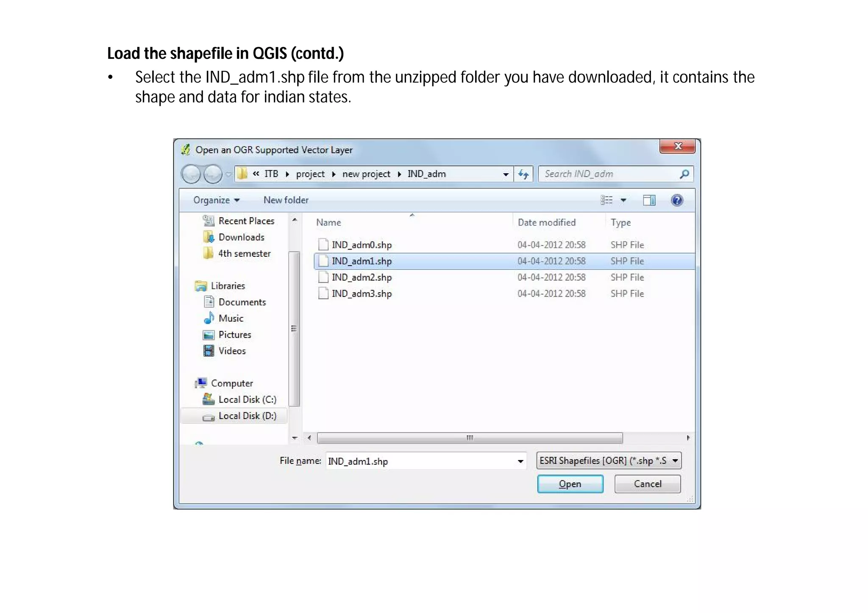Click IND_adm breadcrumb segment

pyautogui.click(x=426, y=174)
